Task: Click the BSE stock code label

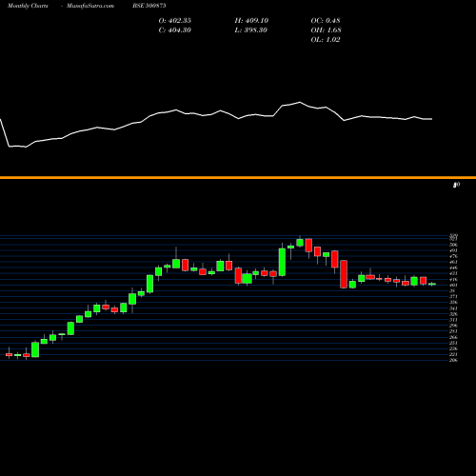Action: (x=149, y=6)
